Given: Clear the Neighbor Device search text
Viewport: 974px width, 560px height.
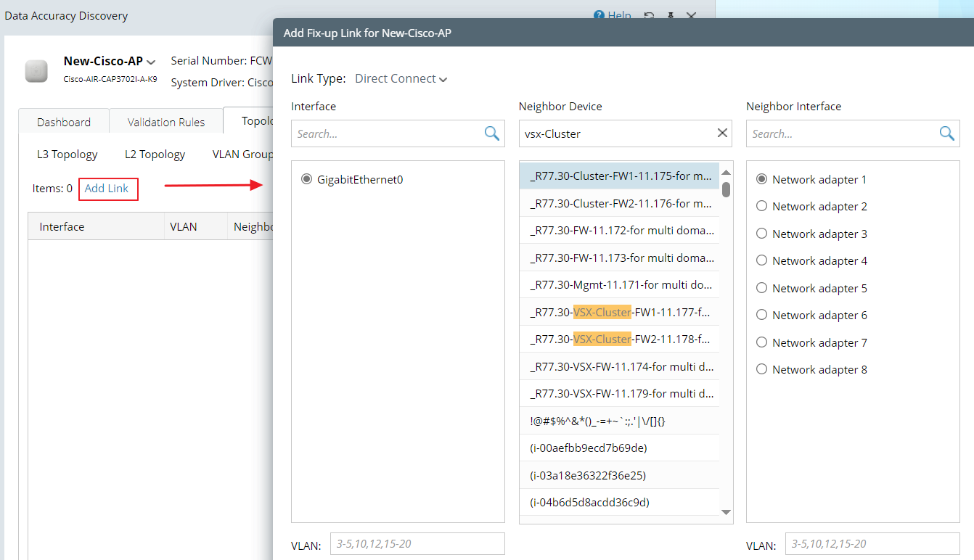Looking at the screenshot, I should pyautogui.click(x=722, y=133).
